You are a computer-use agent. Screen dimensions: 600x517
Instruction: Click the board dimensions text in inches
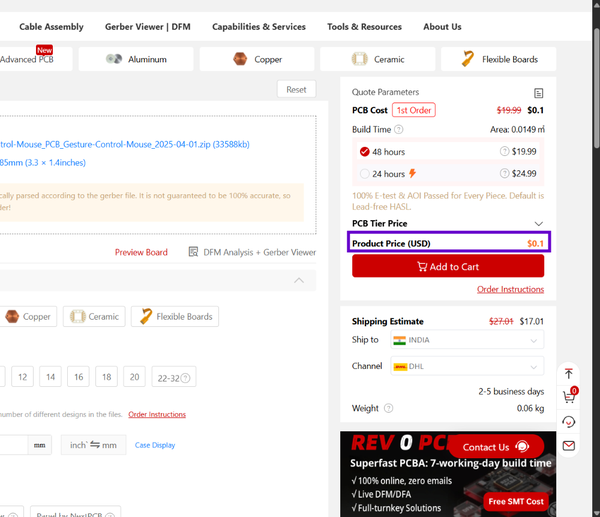pyautogui.click(x=43, y=163)
